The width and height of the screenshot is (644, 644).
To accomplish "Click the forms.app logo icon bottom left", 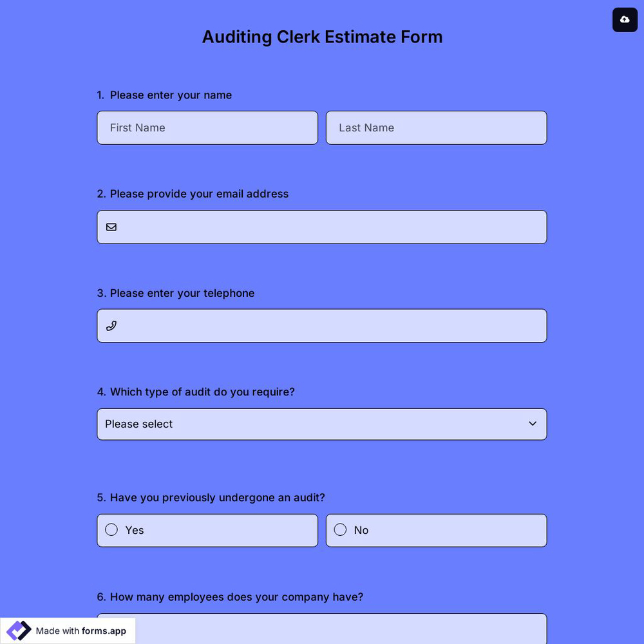I will (x=18, y=630).
